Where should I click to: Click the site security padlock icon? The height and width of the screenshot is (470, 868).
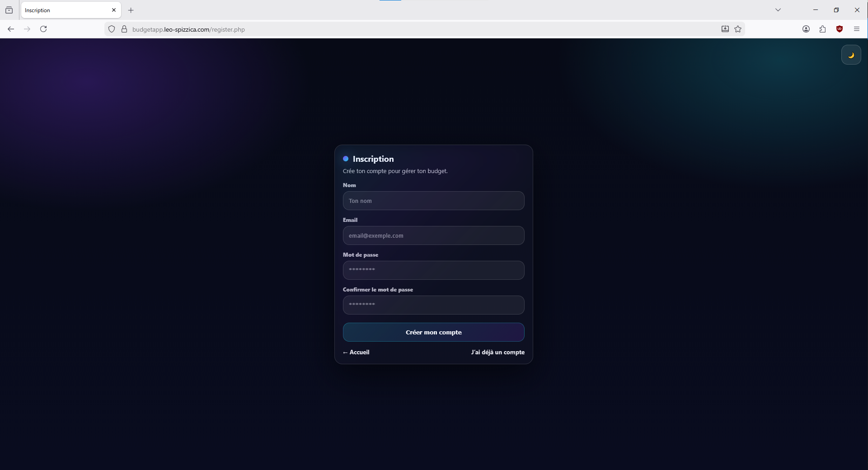(x=124, y=29)
